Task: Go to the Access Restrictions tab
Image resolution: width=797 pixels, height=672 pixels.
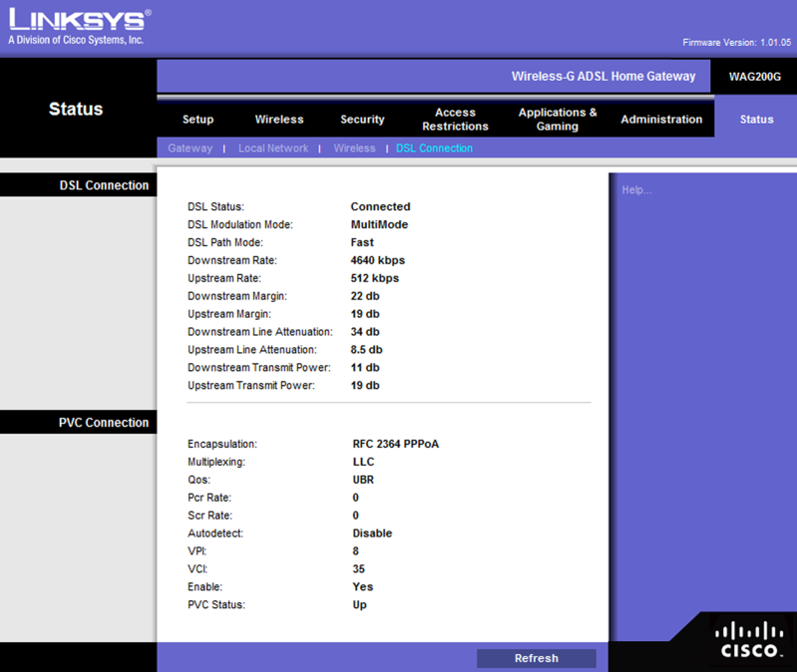Action: click(x=455, y=120)
